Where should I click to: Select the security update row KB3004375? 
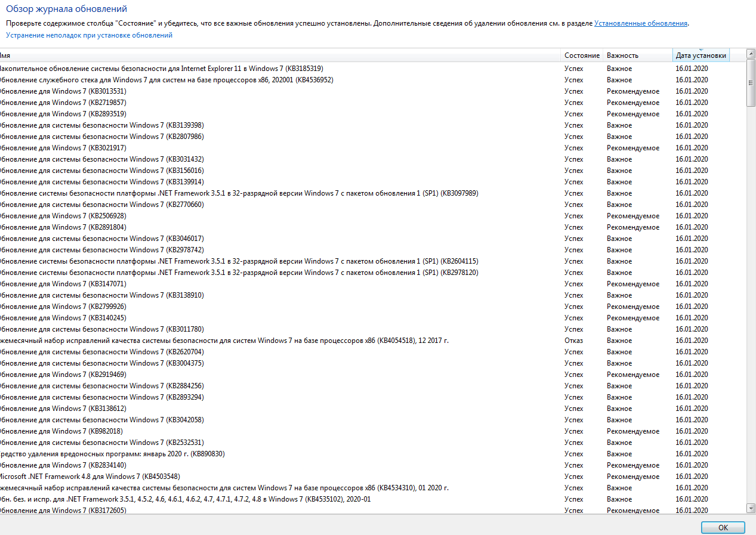373,363
